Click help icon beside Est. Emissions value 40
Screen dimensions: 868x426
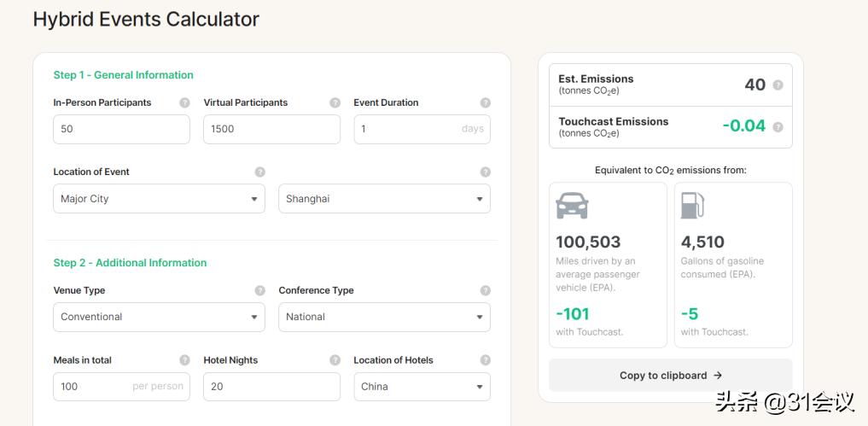pos(778,85)
